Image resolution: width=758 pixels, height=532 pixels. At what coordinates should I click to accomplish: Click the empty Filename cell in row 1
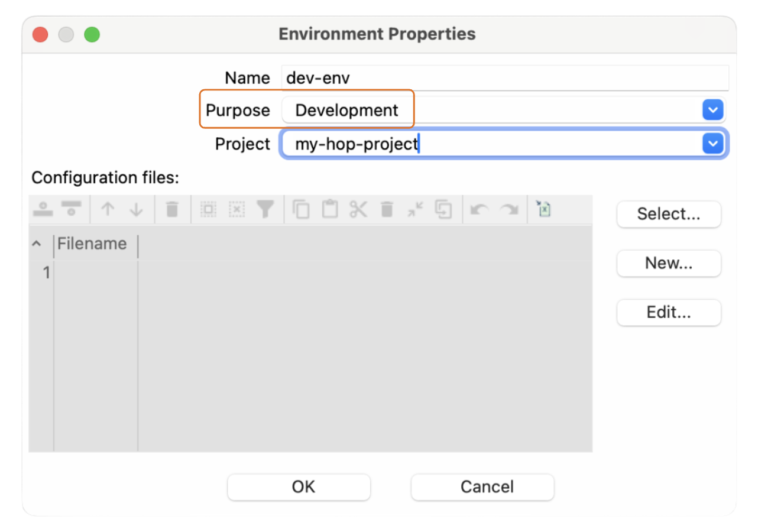[x=96, y=273]
